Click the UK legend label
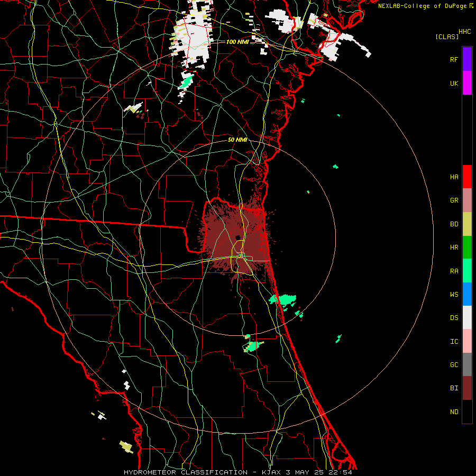This screenshot has width=476, height=476. pyautogui.click(x=454, y=83)
